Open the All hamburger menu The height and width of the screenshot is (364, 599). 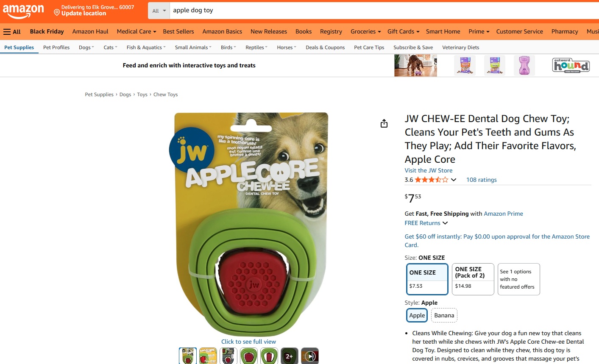12,31
